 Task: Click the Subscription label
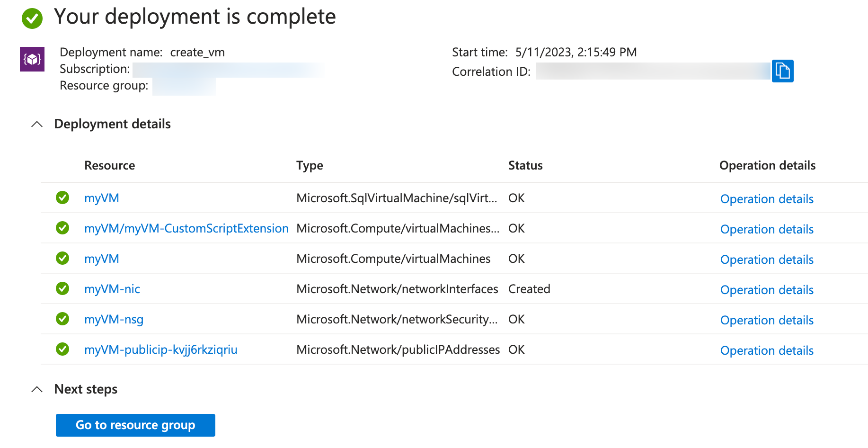95,69
